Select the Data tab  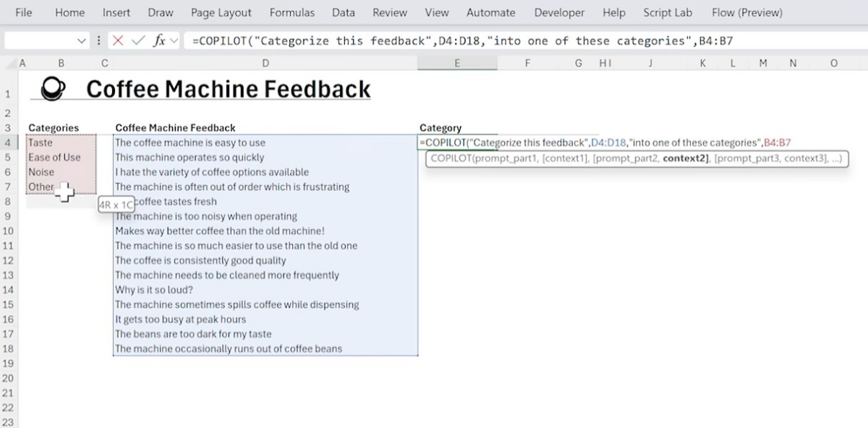tap(344, 12)
